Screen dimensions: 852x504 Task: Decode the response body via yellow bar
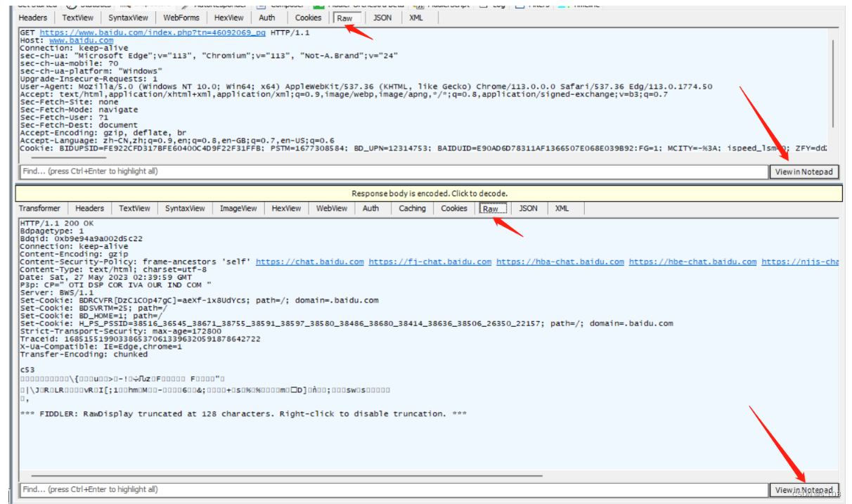[x=429, y=193]
